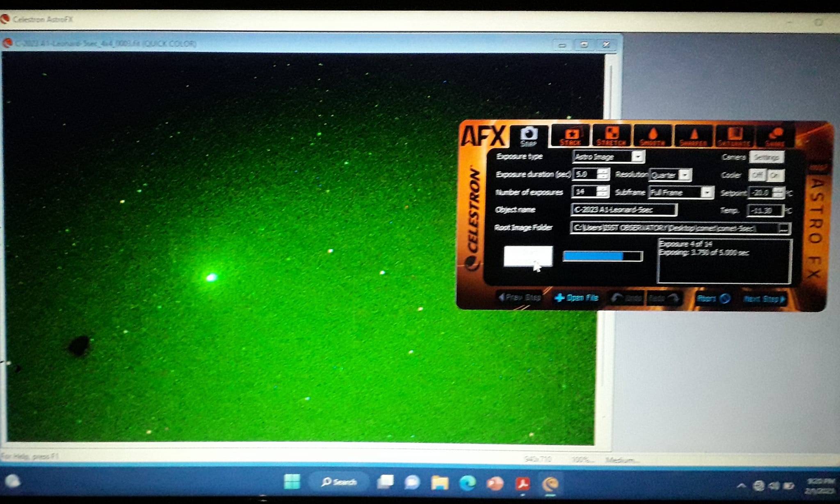
Task: Switch to the Snap camera tab
Action: pyautogui.click(x=529, y=136)
